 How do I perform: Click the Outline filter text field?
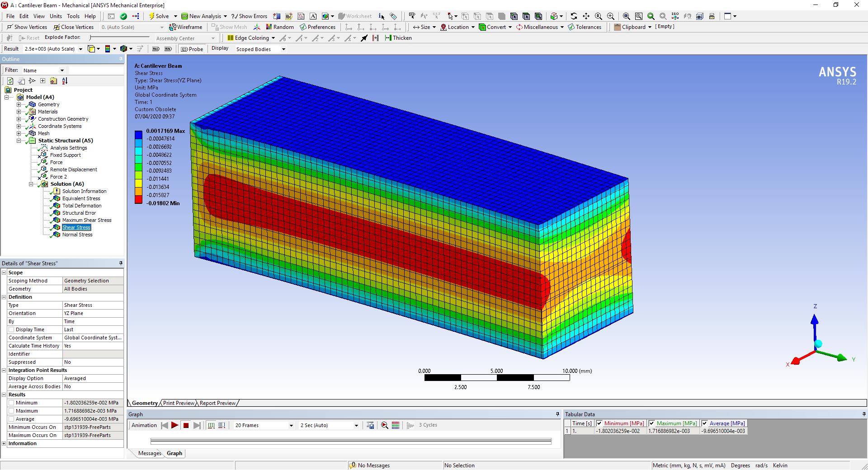coord(96,70)
